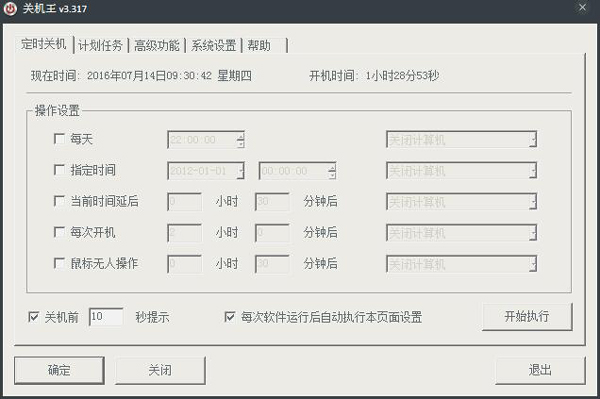Click the 确定 button
This screenshot has height=399, width=600.
pyautogui.click(x=59, y=370)
